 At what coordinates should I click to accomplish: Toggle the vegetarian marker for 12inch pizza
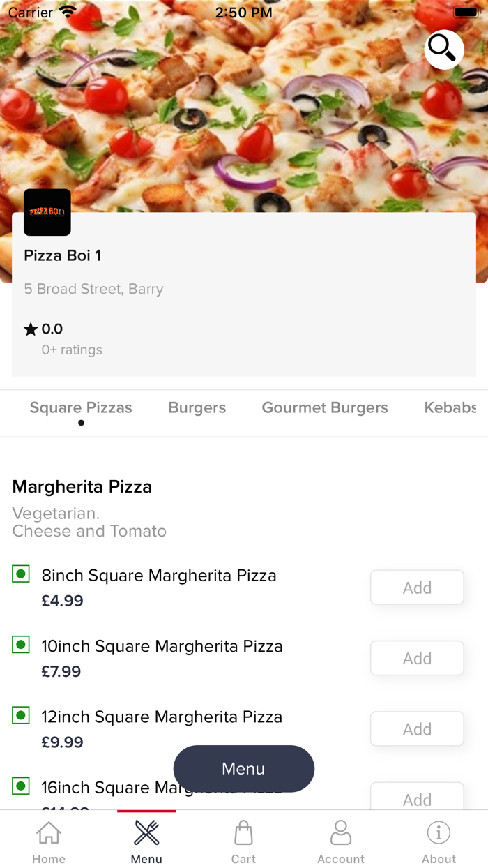20,715
